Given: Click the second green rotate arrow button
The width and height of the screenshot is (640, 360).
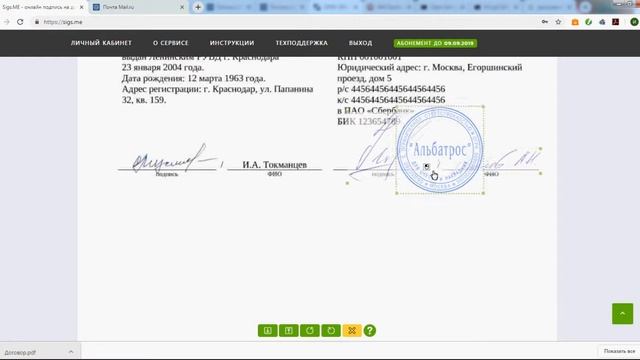Looking at the screenshot, I should [331, 330].
